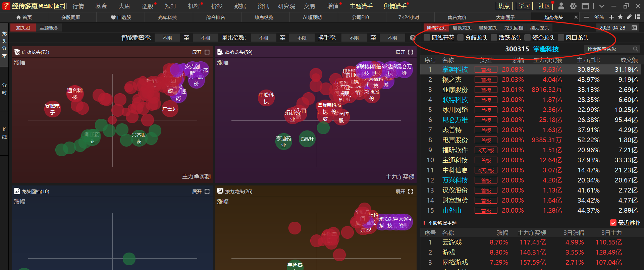Click the stock name search field
The image size is (644, 270).
[609, 49]
